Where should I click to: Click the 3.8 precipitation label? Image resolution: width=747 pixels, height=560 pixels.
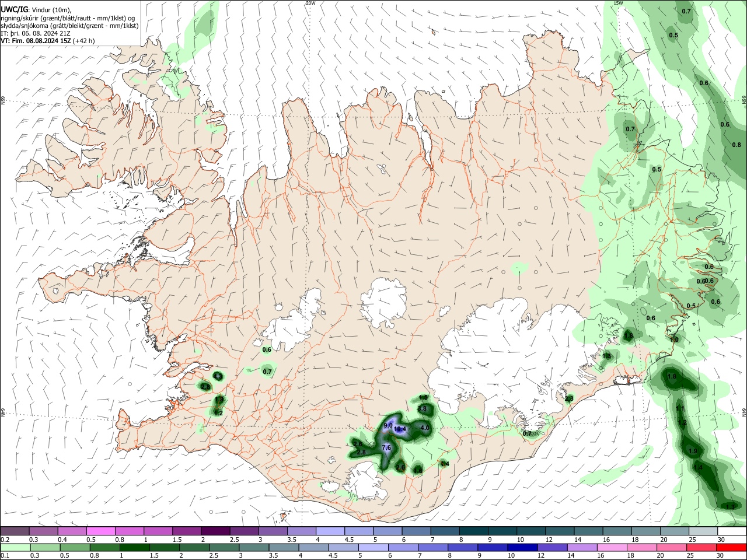click(423, 409)
